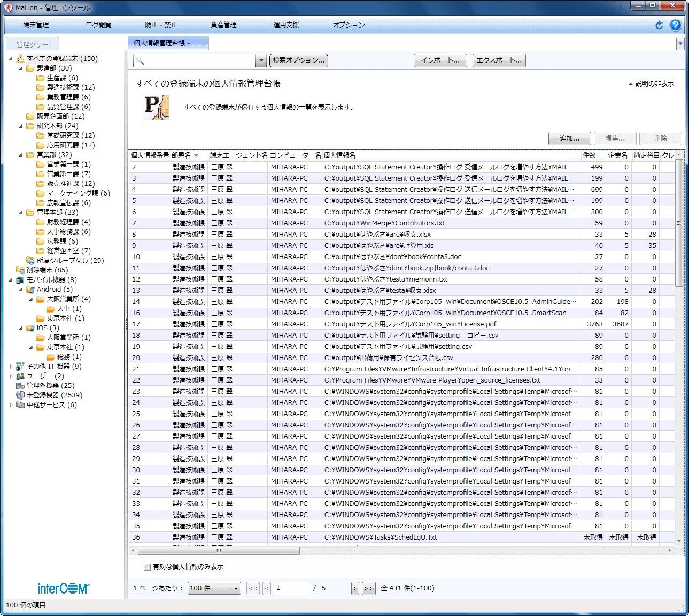Close the 個人情報管理台帳 tab
689x616 pixels.
pyautogui.click(x=204, y=42)
